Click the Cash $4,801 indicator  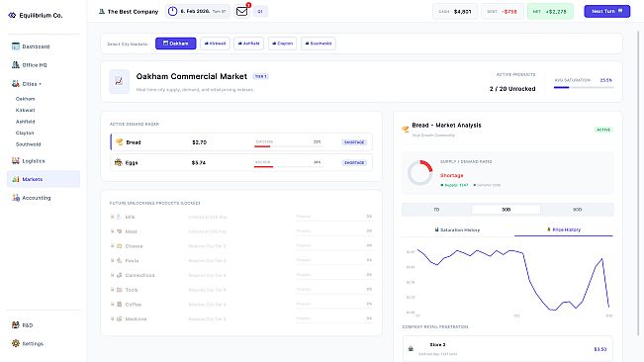click(455, 12)
